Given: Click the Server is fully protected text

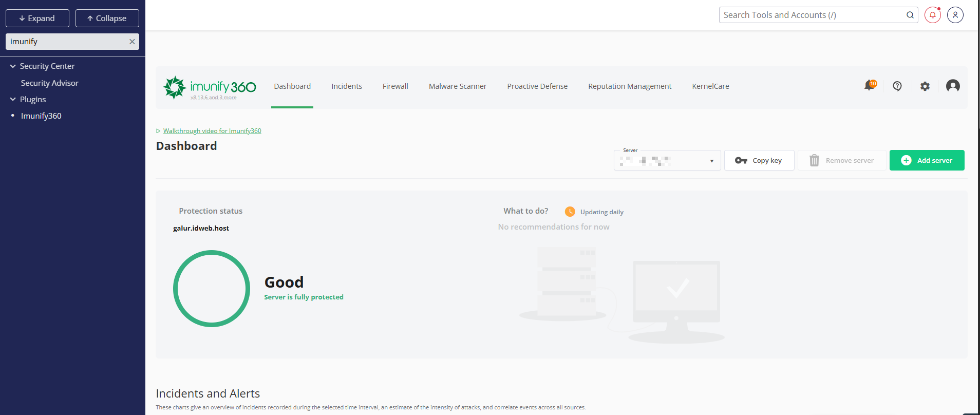Looking at the screenshot, I should (304, 297).
